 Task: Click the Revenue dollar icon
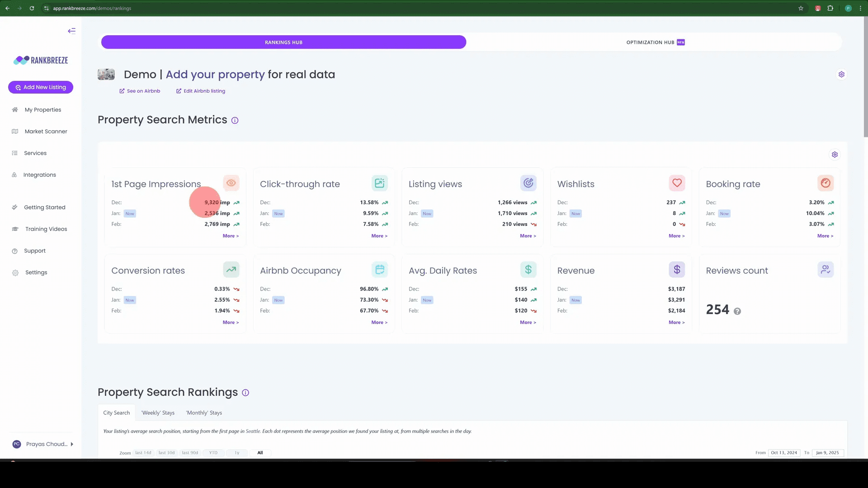(677, 270)
